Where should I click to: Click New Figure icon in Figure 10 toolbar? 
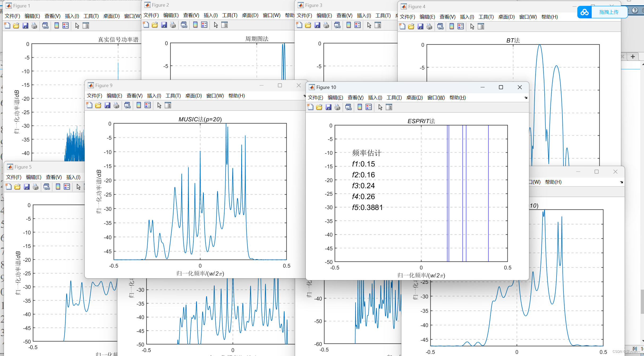point(311,107)
